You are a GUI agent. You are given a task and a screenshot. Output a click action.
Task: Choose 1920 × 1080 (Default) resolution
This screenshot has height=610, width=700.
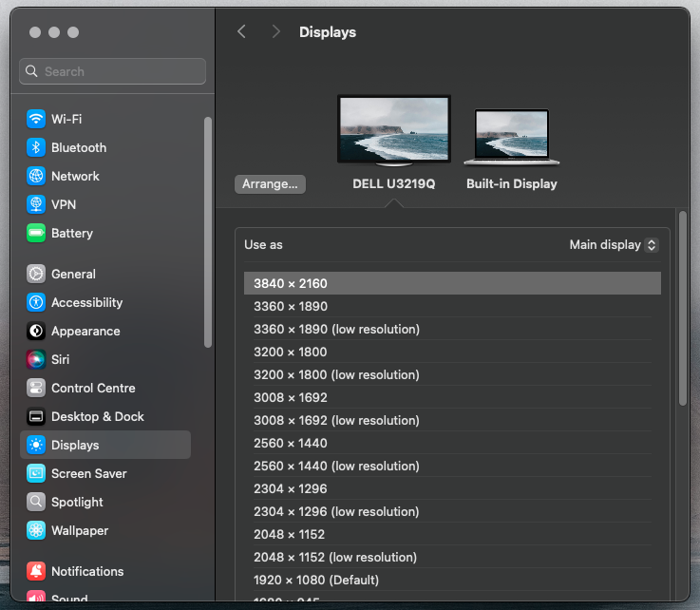[x=452, y=580]
